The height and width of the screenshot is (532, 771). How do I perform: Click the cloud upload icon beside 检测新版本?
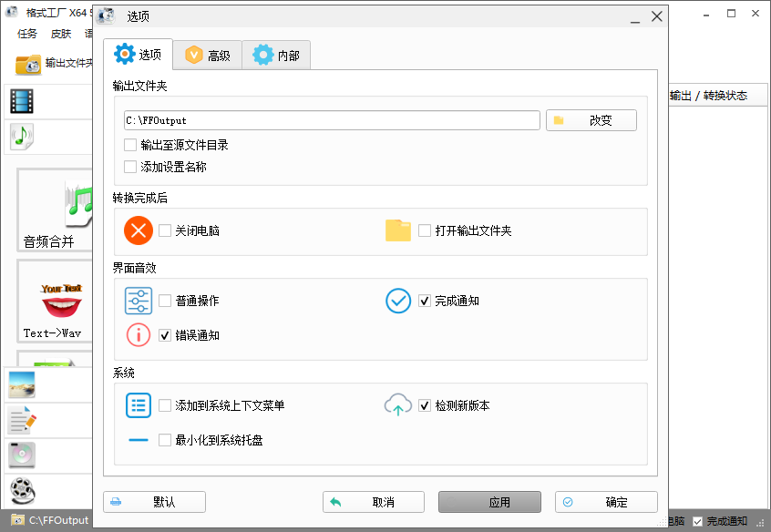point(398,404)
